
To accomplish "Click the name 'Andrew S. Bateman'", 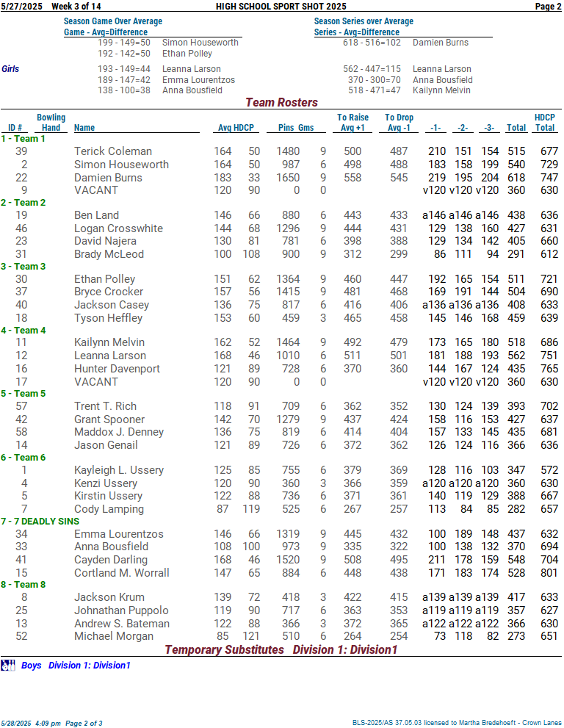I will (122, 624).
